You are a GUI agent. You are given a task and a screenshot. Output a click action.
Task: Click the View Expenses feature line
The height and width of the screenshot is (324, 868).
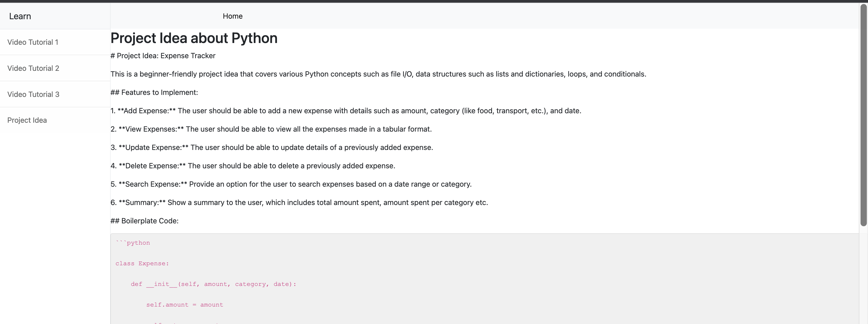pos(271,129)
